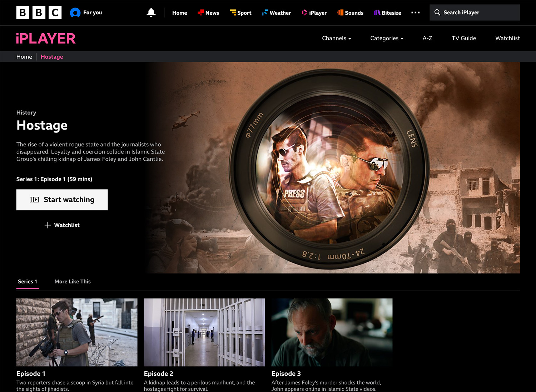The image size is (536, 392).
Task: Click the Search iPlayer field
Action: coord(475,12)
